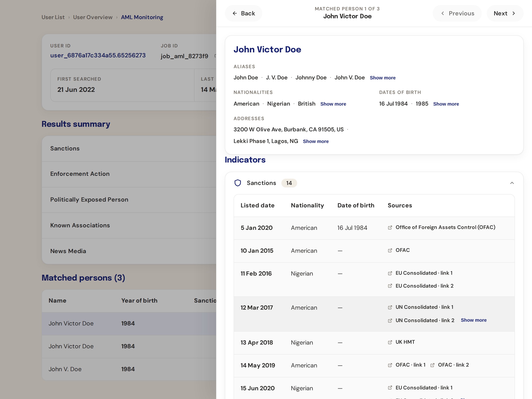Click the Back button

click(243, 14)
